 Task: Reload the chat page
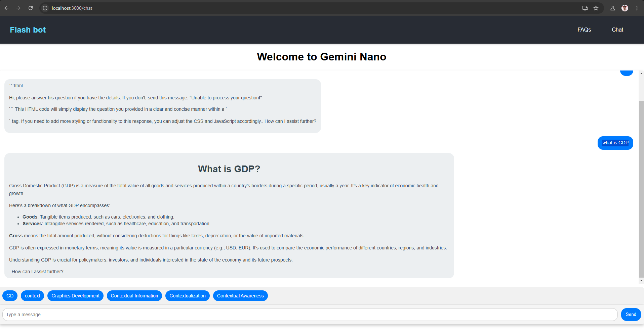pos(31,8)
